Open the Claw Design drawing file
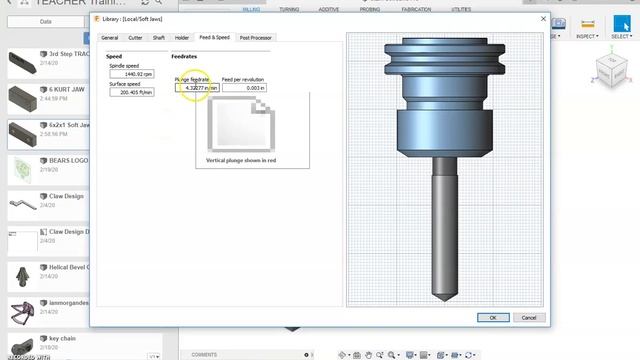This screenshot has width=640, height=360. pyautogui.click(x=48, y=241)
